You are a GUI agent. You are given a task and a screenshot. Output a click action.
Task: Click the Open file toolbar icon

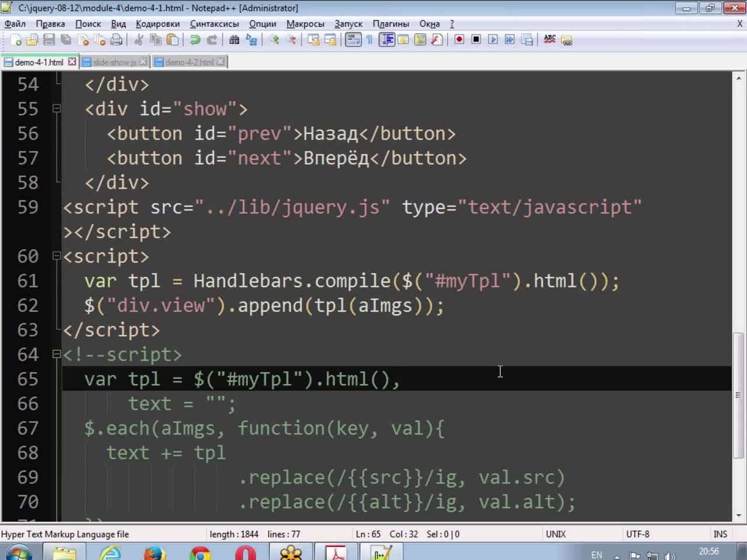[32, 40]
